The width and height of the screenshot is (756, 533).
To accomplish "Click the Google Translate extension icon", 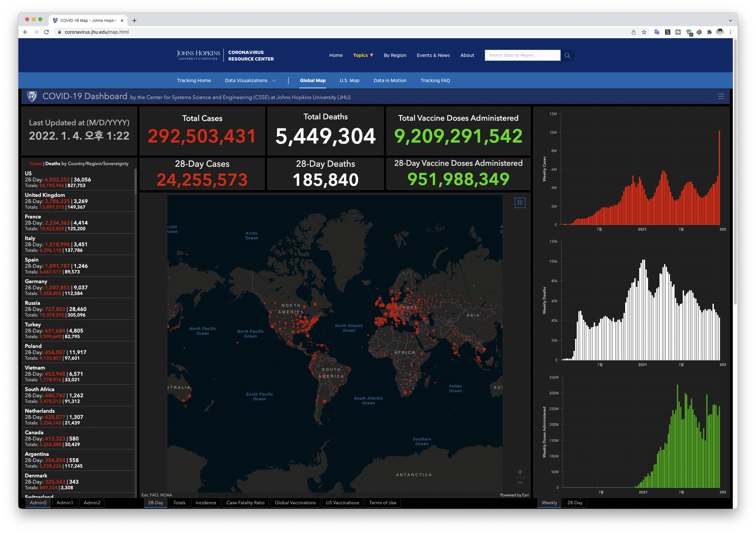I will [x=657, y=32].
